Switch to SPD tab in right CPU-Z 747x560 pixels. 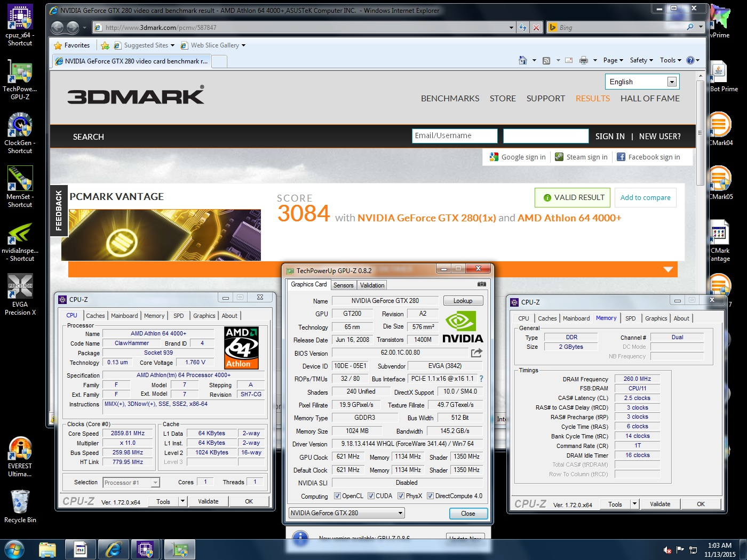coord(631,318)
